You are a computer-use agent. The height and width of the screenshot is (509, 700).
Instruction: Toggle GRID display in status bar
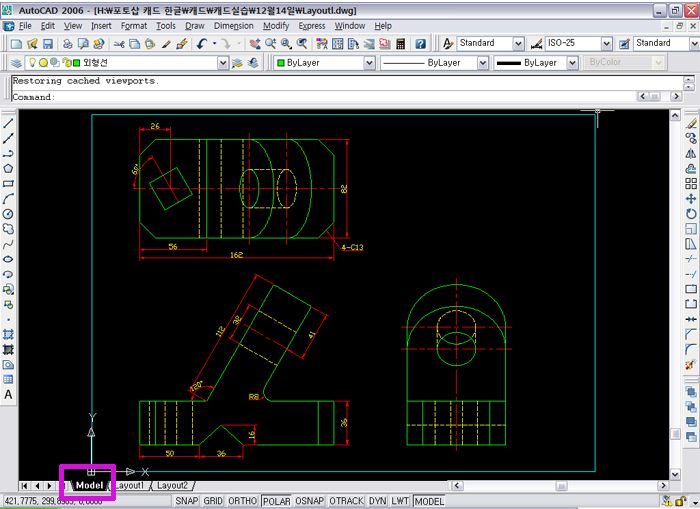pos(213,501)
